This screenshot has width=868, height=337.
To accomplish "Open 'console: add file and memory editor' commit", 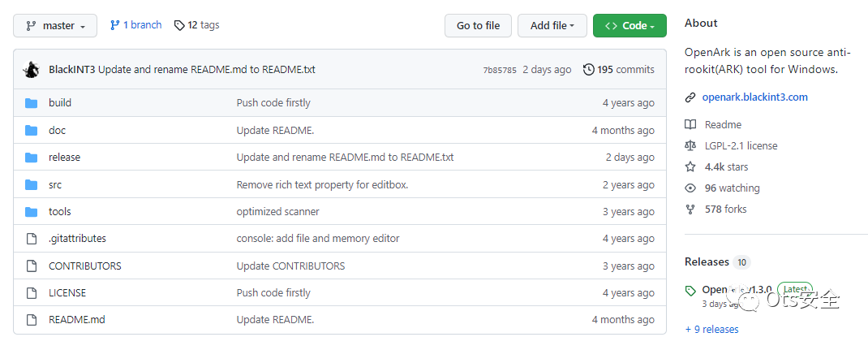I will pyautogui.click(x=318, y=239).
